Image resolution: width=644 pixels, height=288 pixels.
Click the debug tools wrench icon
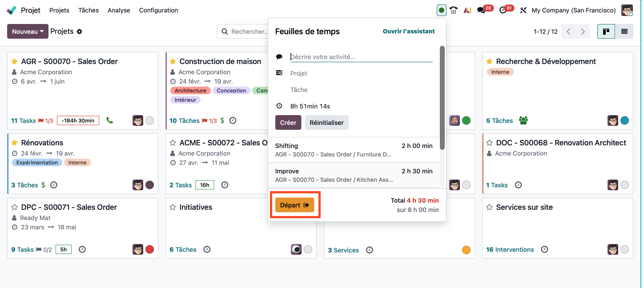click(523, 10)
